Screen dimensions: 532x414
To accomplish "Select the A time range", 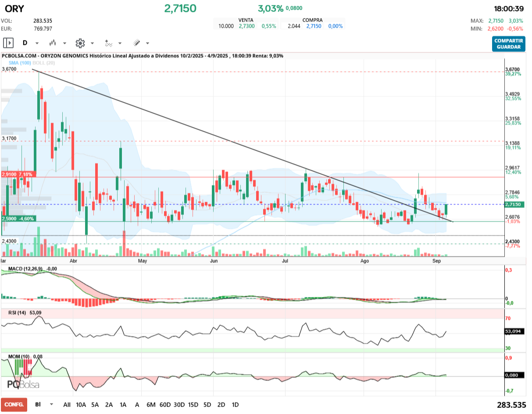I will [x=137, y=404].
